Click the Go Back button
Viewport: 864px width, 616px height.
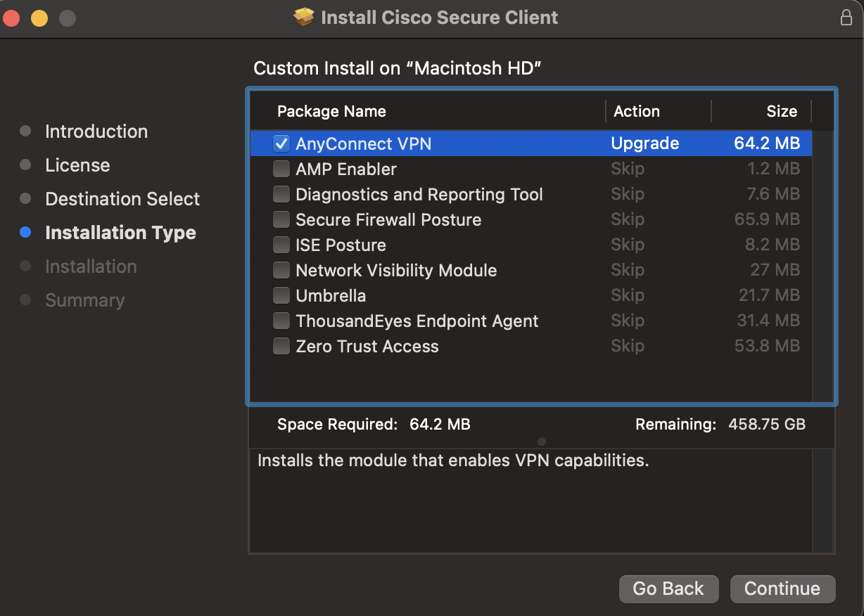coord(668,589)
